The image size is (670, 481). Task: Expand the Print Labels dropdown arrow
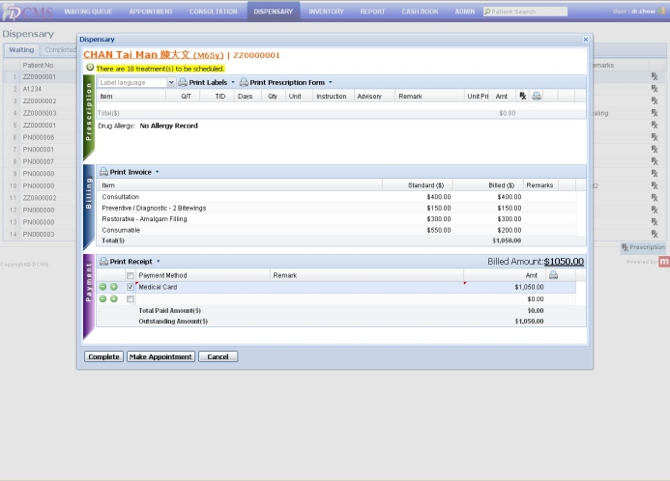point(233,82)
